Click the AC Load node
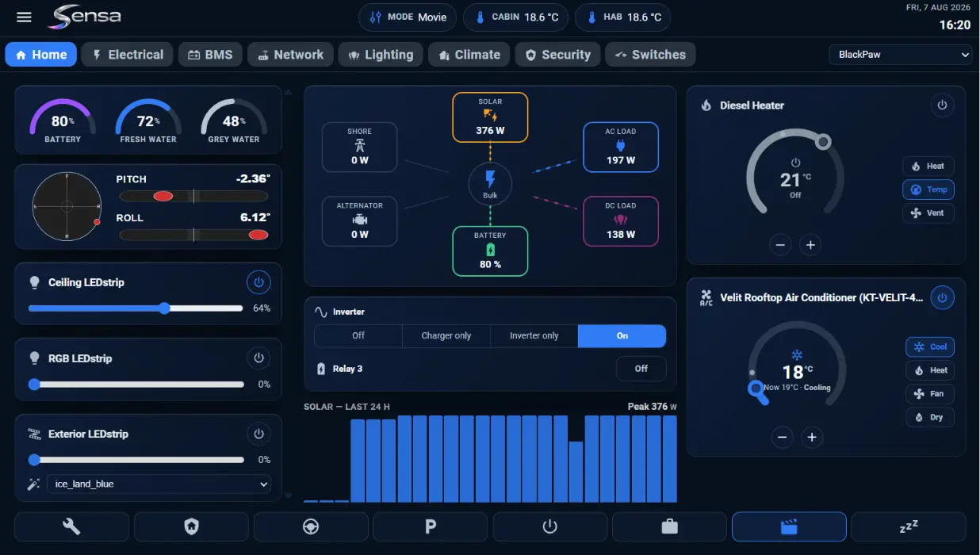The height and width of the screenshot is (555, 980). coord(621,147)
